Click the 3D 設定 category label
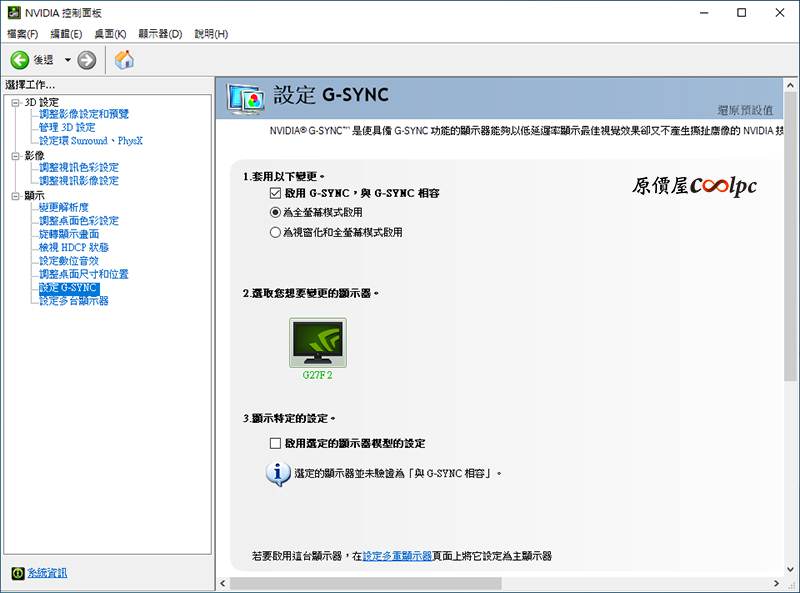This screenshot has height=593, width=800. click(x=42, y=102)
